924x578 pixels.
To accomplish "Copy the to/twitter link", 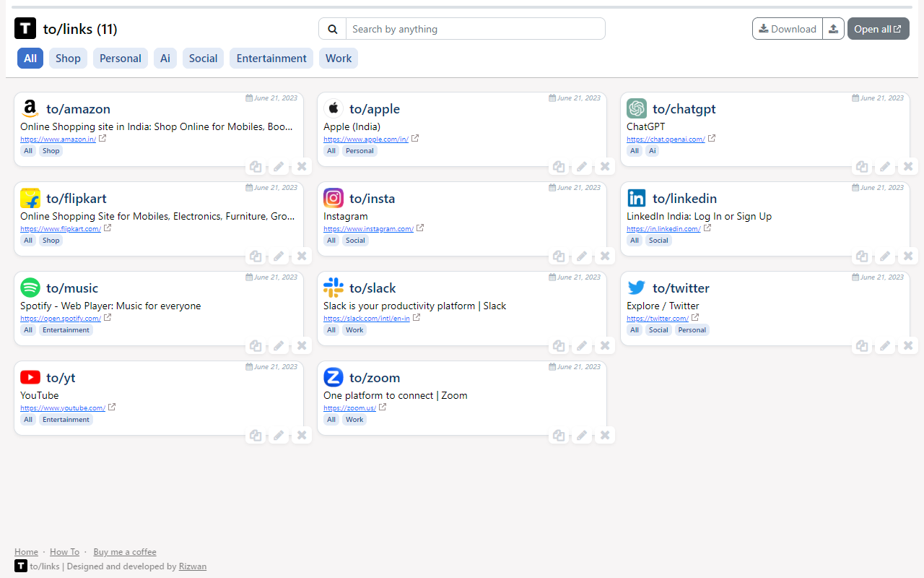I will click(x=862, y=346).
